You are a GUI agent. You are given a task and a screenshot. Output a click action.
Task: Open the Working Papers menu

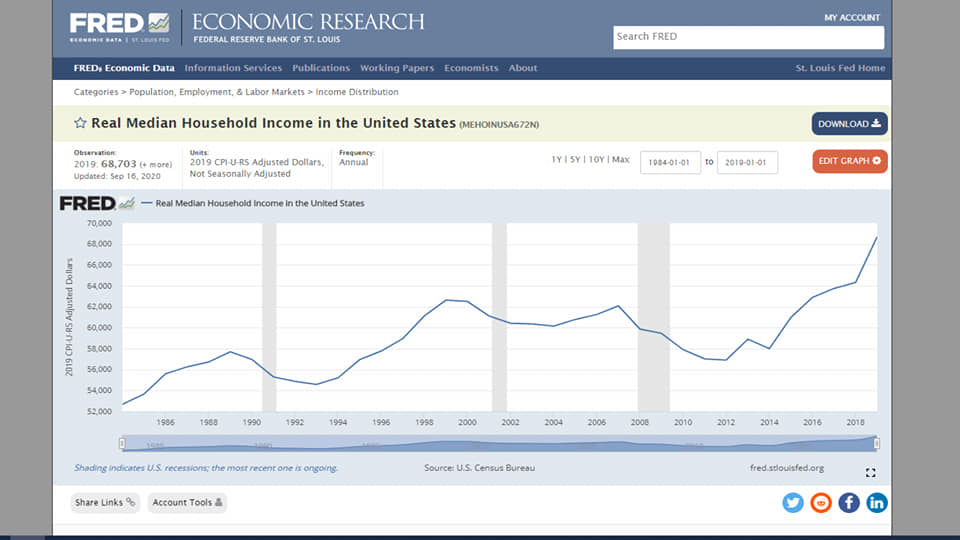[x=397, y=68]
